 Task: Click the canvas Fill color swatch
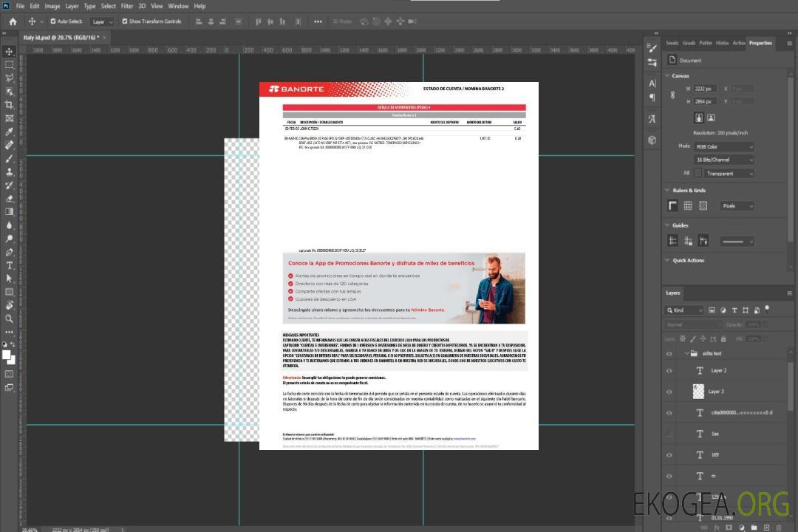click(697, 173)
